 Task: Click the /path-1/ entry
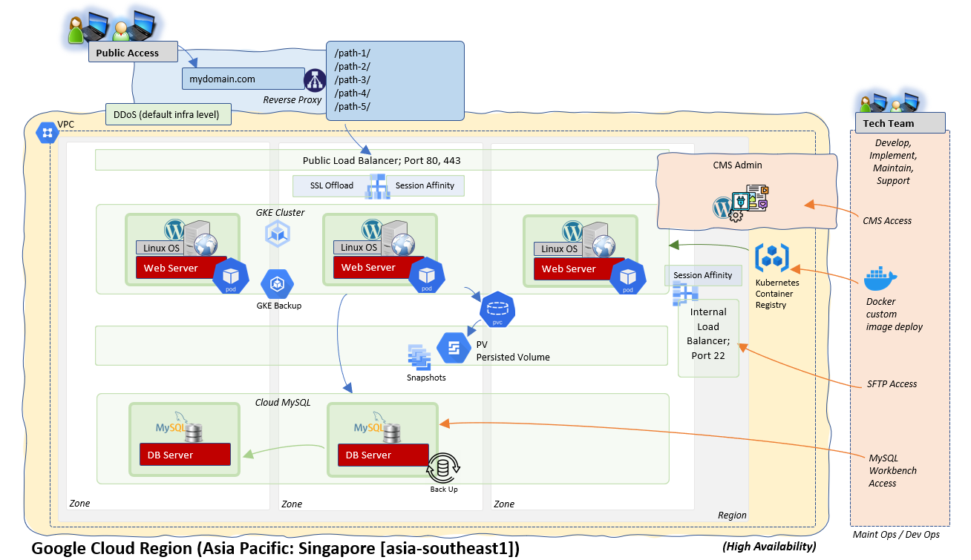click(x=352, y=53)
